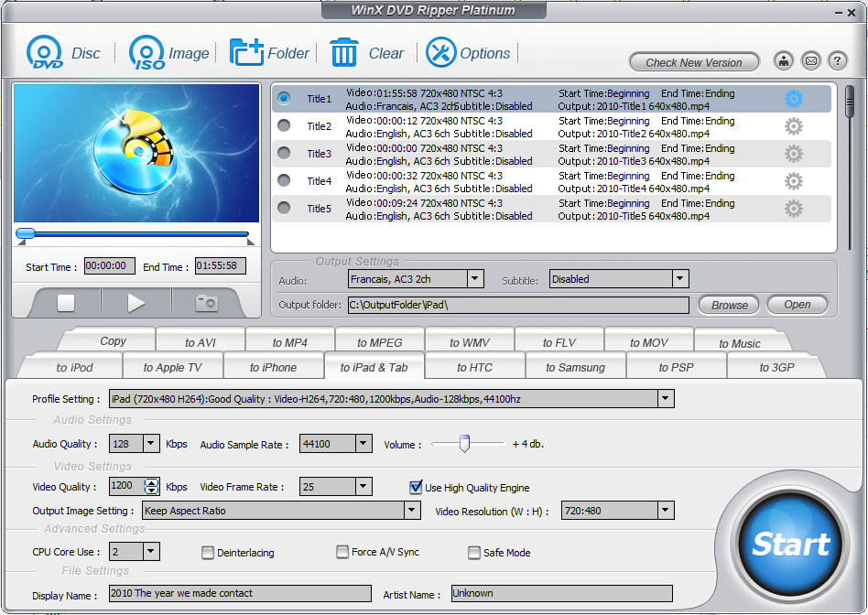Switch to the Copy tab

point(113,341)
